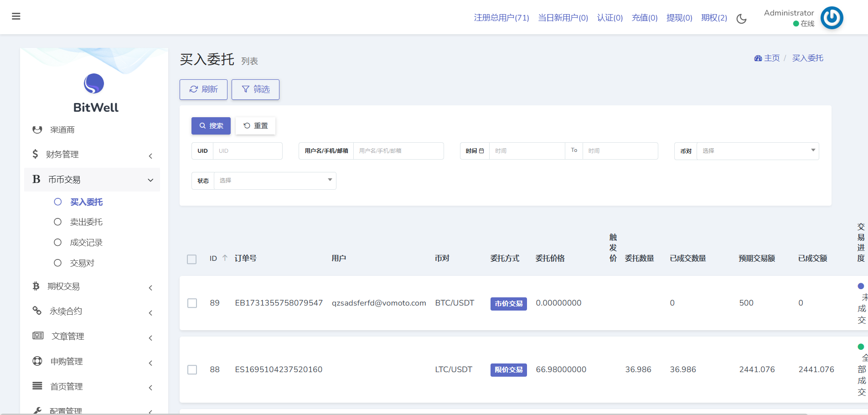The width and height of the screenshot is (868, 415).
Task: Select checkbox for order ID 89
Action: point(192,303)
